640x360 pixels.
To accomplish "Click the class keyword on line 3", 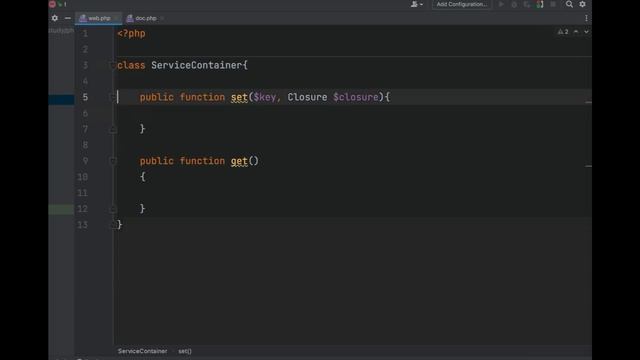I will tap(131, 65).
